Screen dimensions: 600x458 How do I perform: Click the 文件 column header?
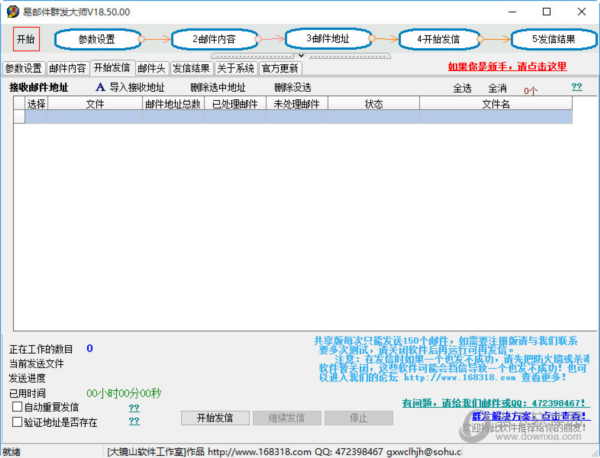tap(95, 104)
